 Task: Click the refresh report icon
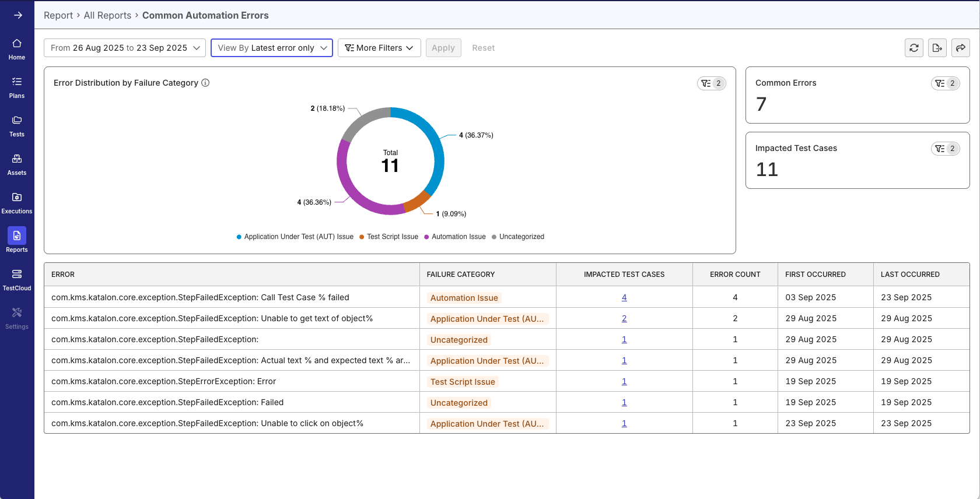tap(914, 48)
